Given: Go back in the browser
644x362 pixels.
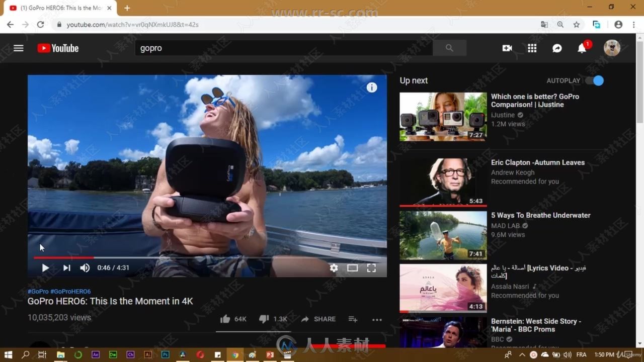Looking at the screenshot, I should 10,24.
